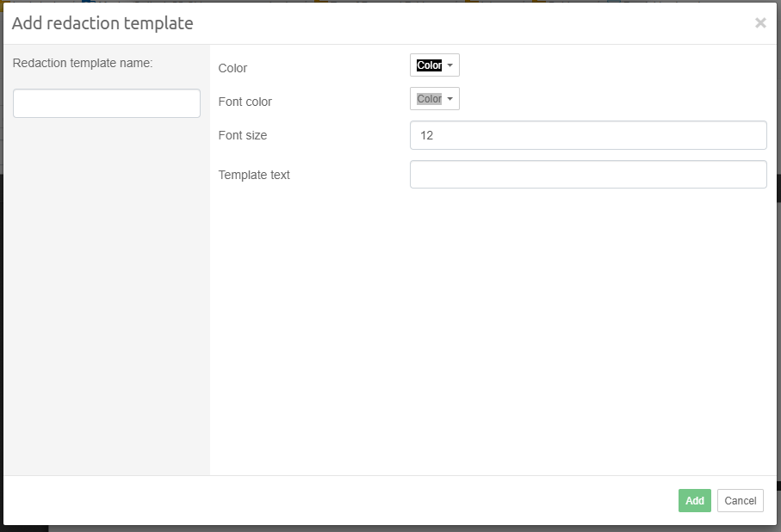Open the gray Font color swatch

(429, 99)
